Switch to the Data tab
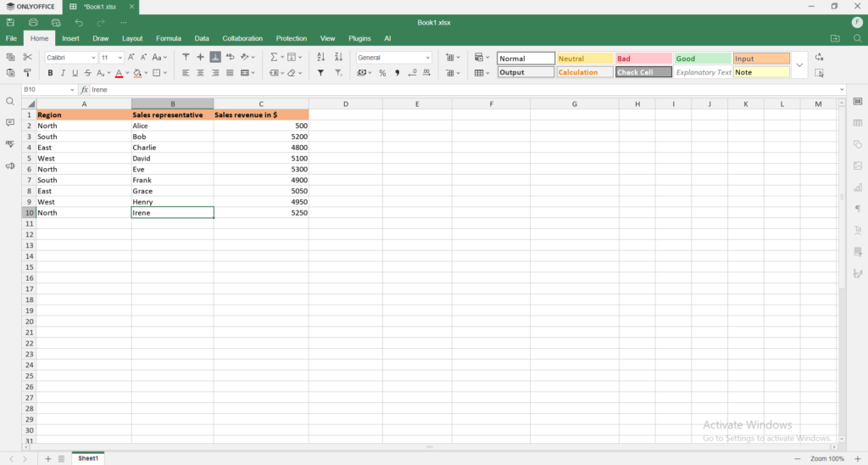Viewport: 868px width, 465px height. [202, 38]
